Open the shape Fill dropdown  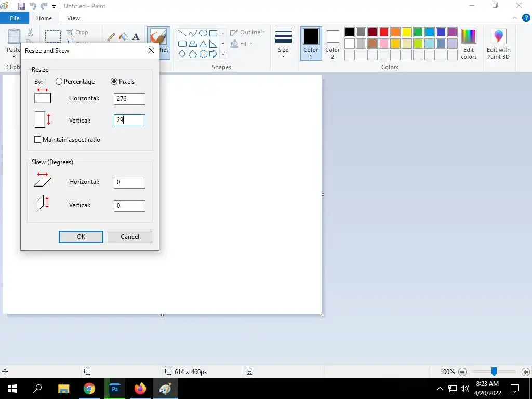click(242, 44)
